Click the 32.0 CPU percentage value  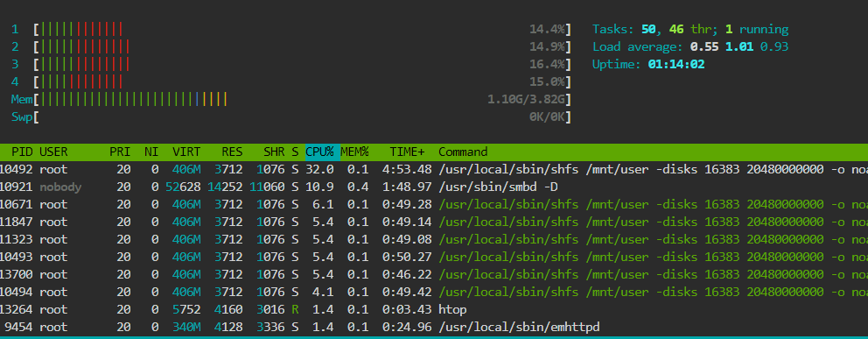[x=319, y=169]
